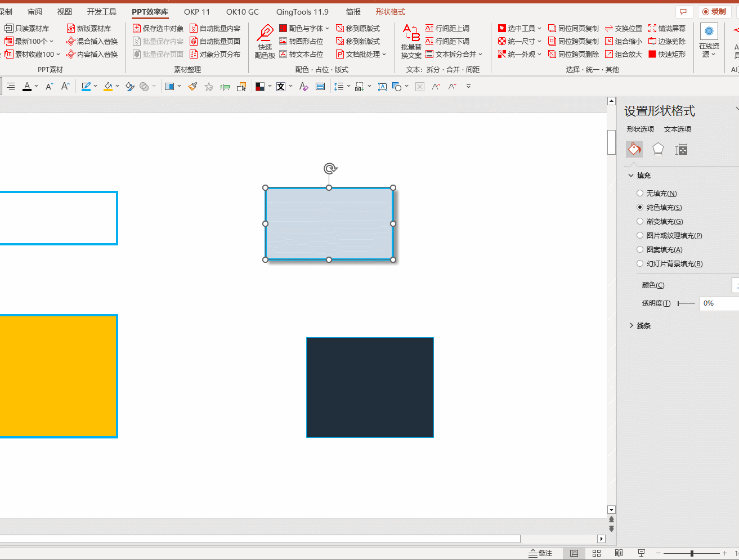Click the shape outline pen icon in toolbar

click(x=86, y=86)
